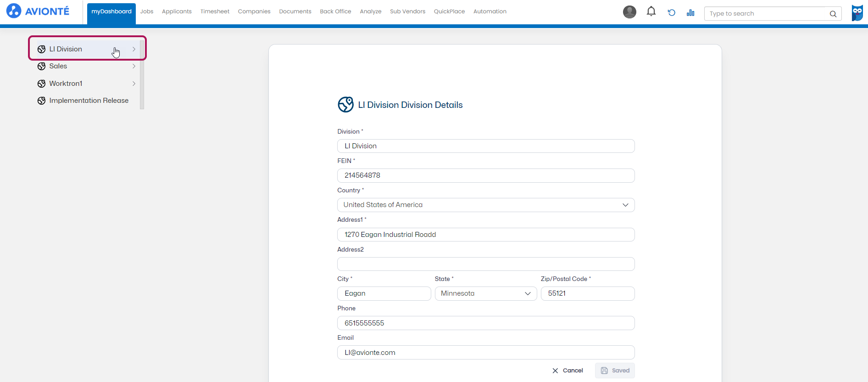The image size is (868, 382).
Task: Open the user profile avatar
Action: pyautogui.click(x=629, y=12)
